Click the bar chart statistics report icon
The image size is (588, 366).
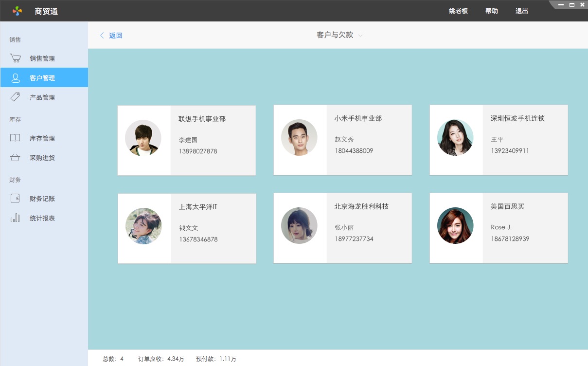click(x=15, y=218)
